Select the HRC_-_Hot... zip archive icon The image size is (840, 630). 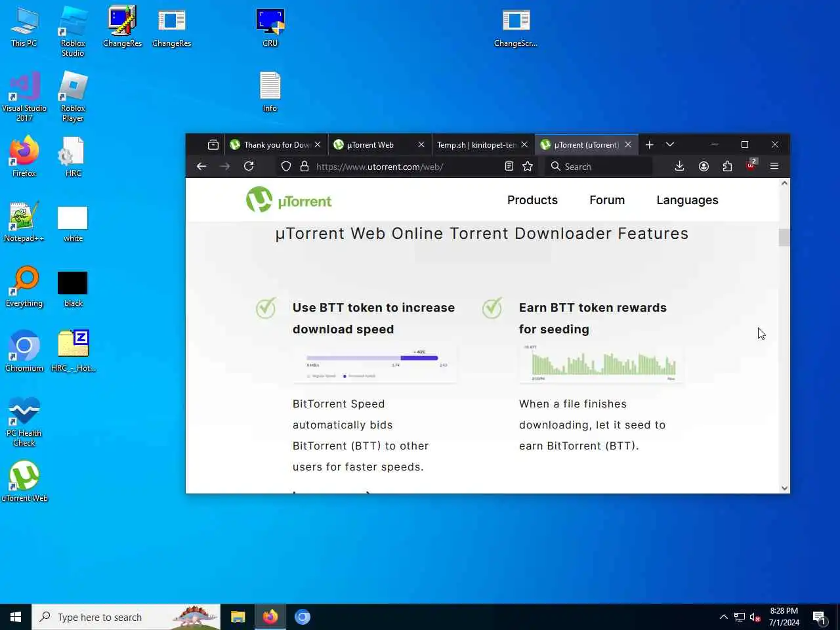coord(73,352)
